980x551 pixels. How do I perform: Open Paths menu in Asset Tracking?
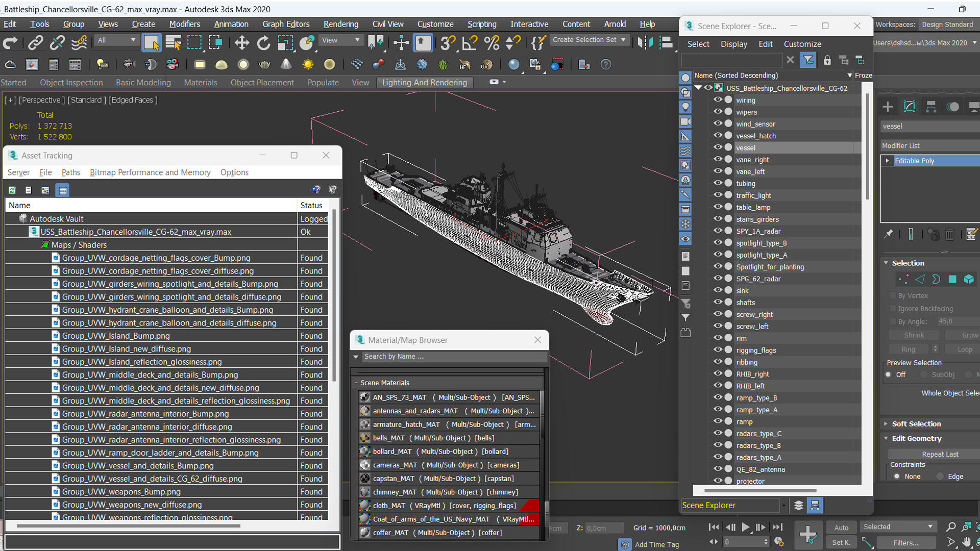pyautogui.click(x=70, y=172)
